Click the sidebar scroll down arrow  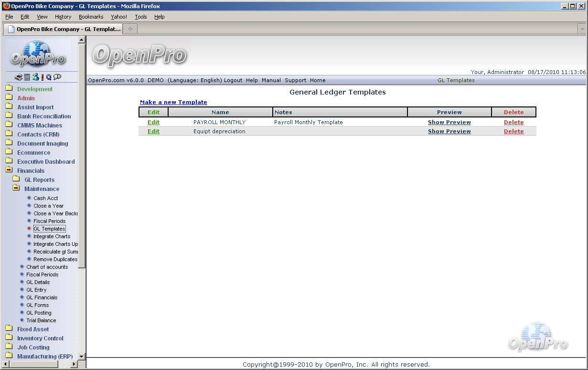(81, 356)
